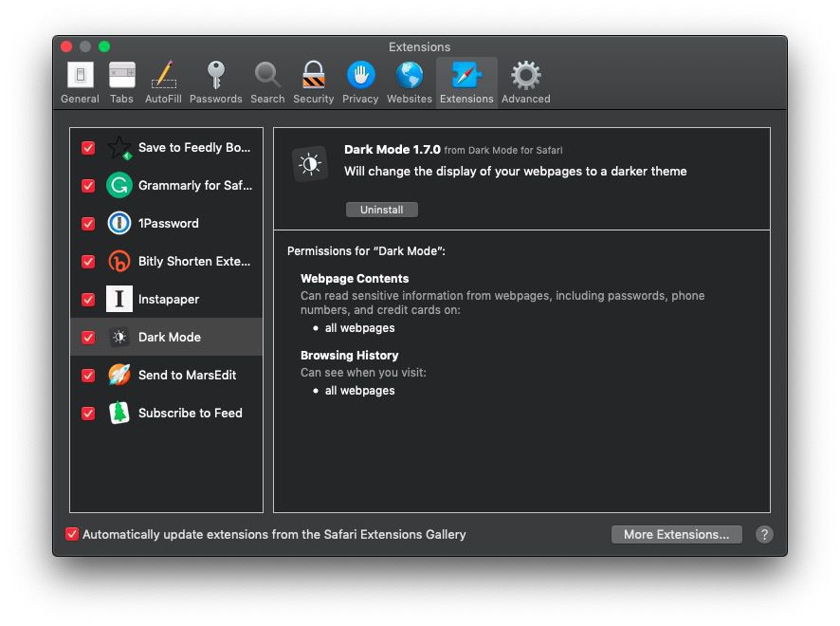Go to the Advanced preferences pane
The image size is (840, 626).
tap(525, 83)
